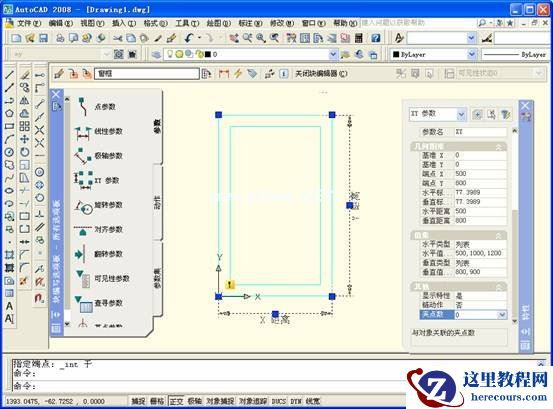This screenshot has width=553, height=409.
Task: Click the help question mark toolbar icon
Action: tap(376, 38)
